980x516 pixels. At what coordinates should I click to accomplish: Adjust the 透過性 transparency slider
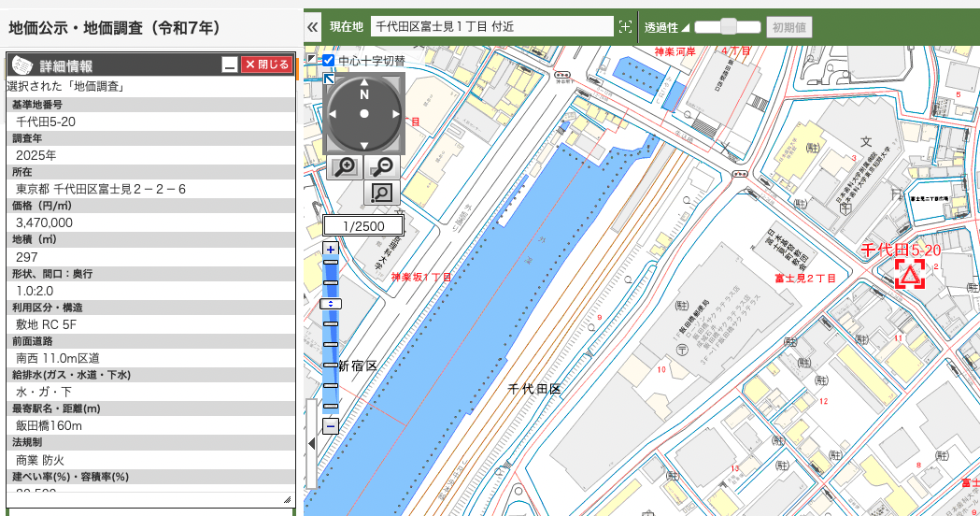[x=729, y=27]
